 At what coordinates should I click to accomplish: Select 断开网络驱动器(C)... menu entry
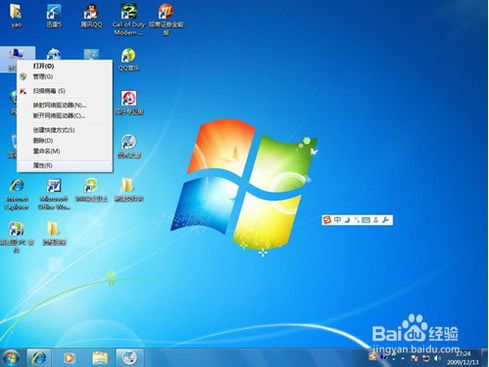[59, 116]
